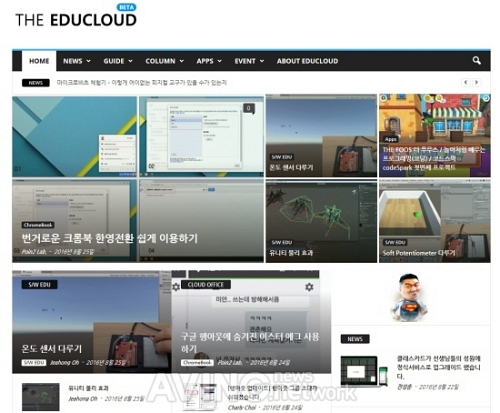Select the HOME tab
The image size is (500, 413).
[39, 61]
